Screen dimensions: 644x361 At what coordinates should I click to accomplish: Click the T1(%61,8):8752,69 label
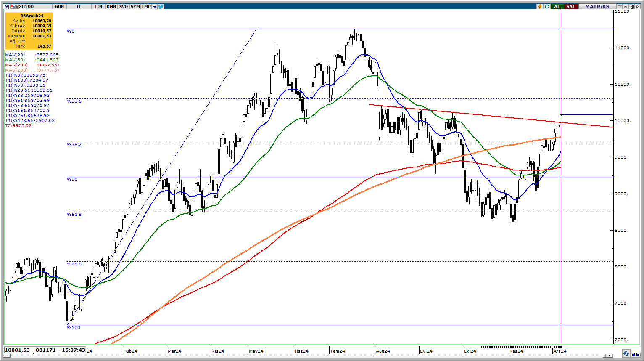tap(27, 101)
